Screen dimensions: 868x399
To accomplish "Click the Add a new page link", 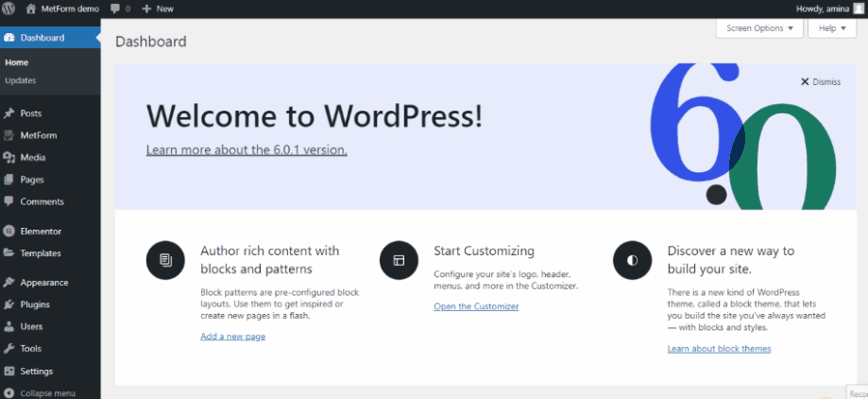I will tap(233, 336).
